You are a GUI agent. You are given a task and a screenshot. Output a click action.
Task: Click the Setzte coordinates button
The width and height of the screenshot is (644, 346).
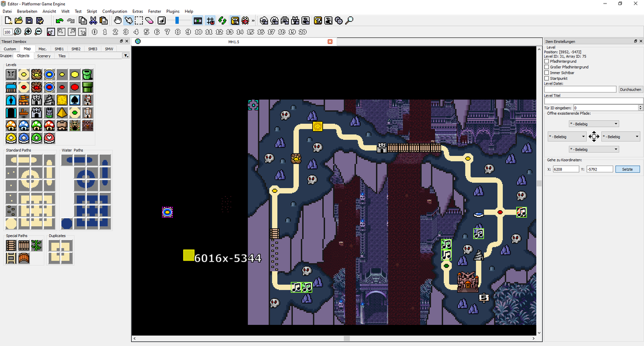tap(627, 169)
